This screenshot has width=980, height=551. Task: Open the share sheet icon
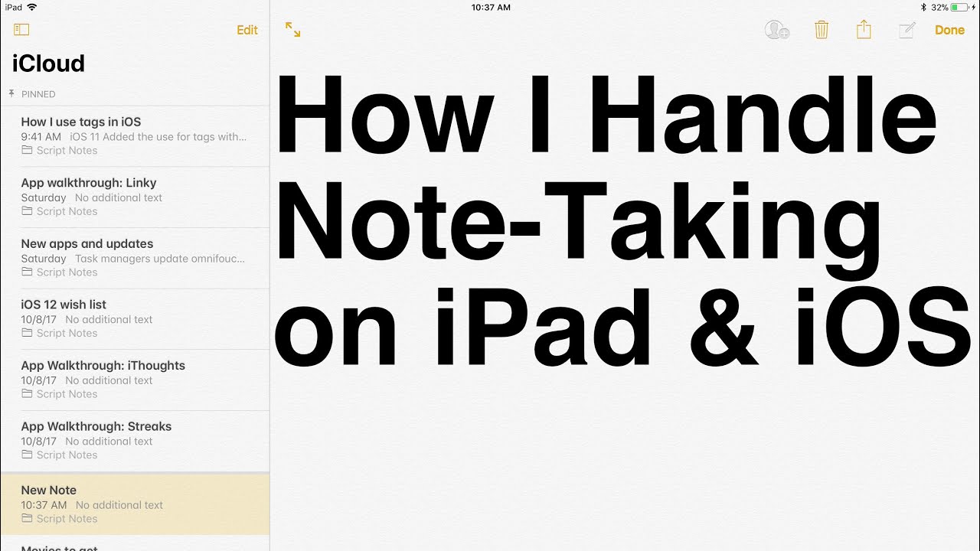pos(864,29)
